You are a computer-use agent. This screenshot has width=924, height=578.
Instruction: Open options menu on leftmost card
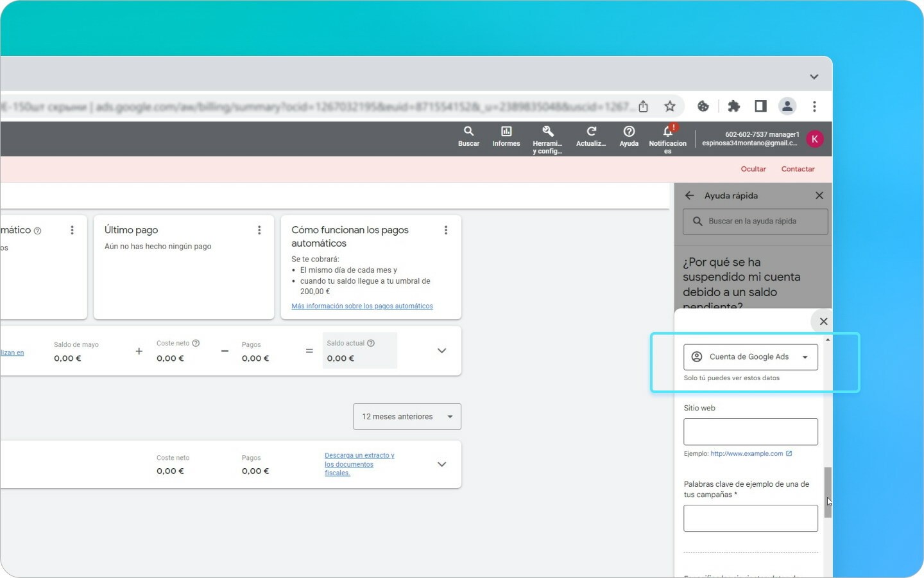[72, 230]
